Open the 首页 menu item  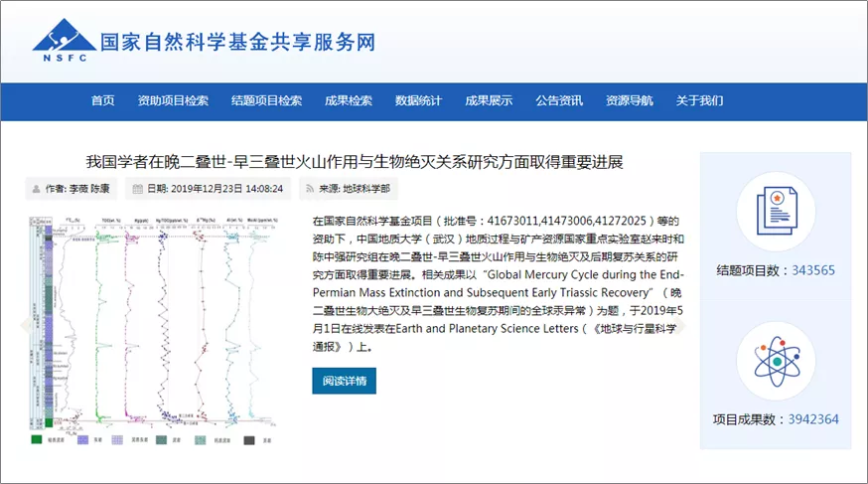pos(103,100)
